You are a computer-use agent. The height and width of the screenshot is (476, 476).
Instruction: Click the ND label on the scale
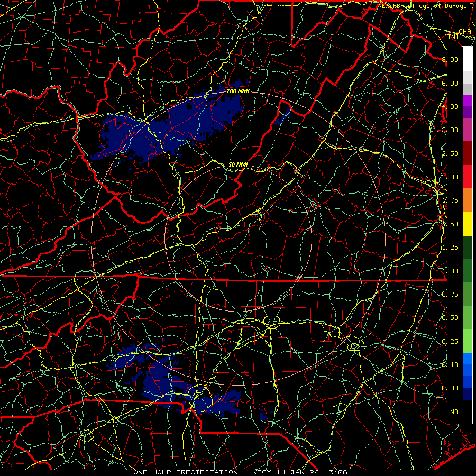(x=454, y=412)
